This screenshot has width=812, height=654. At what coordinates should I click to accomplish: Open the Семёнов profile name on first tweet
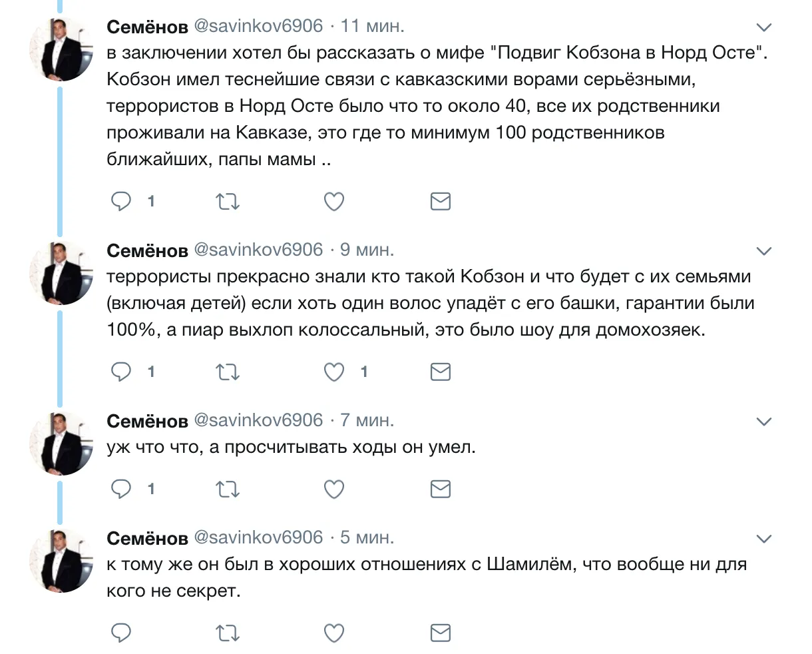(147, 27)
